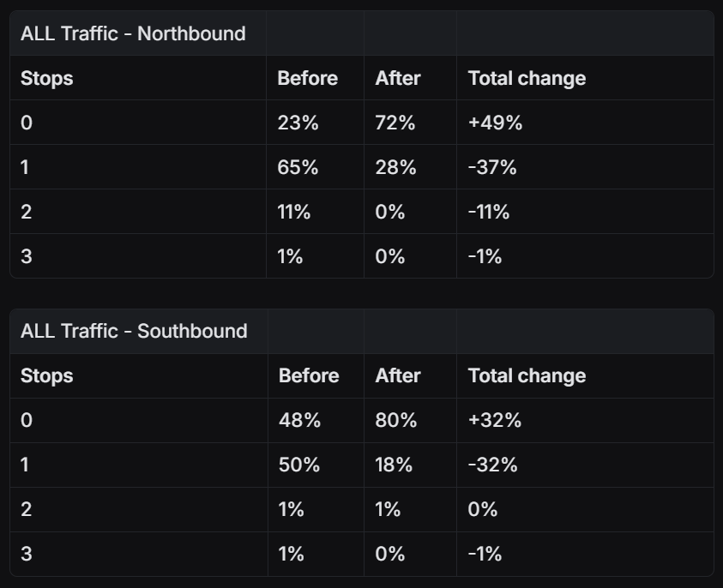Viewport: 723px width, 588px height.
Task: Click the "65%" Before cell in Northbound
Action: 298,167
